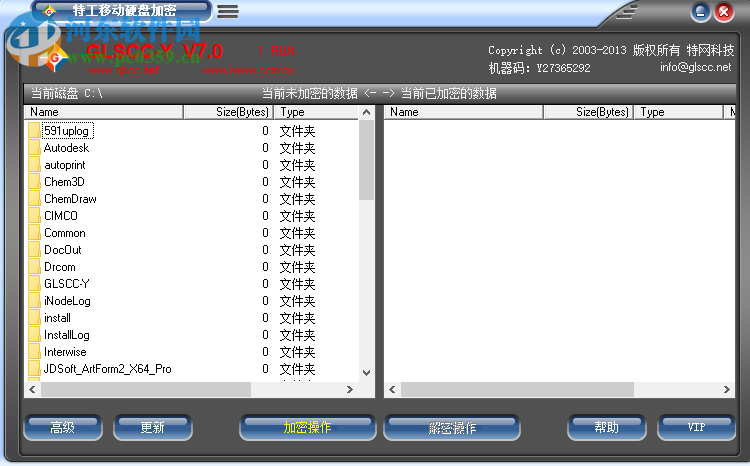The width and height of the screenshot is (750, 466).
Task: Select the InstallLog folder name
Action: [66, 335]
